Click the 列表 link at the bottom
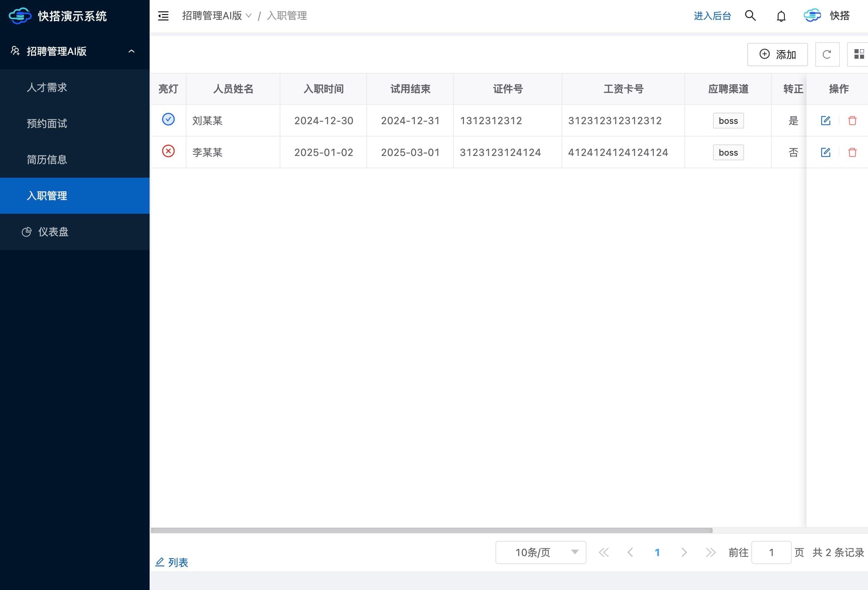 pos(178,563)
